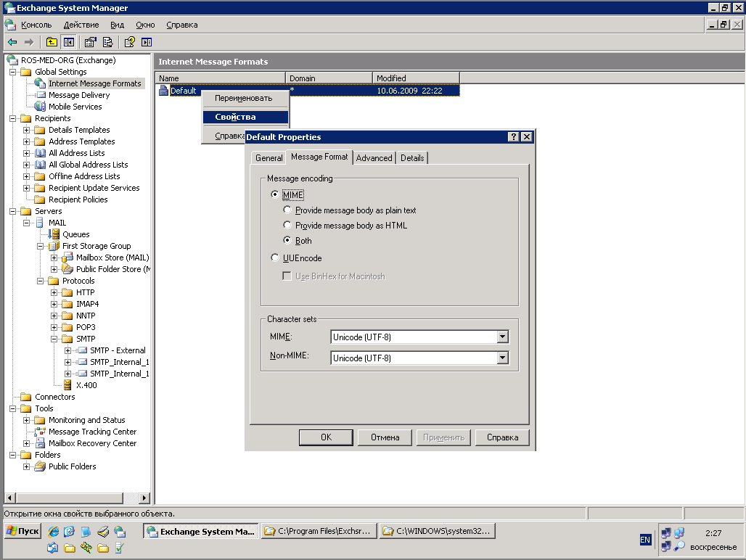Click OK in Default Properties

pos(326,437)
